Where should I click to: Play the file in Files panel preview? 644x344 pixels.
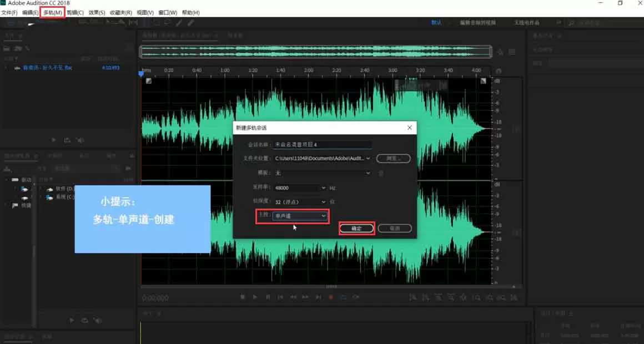point(53,140)
